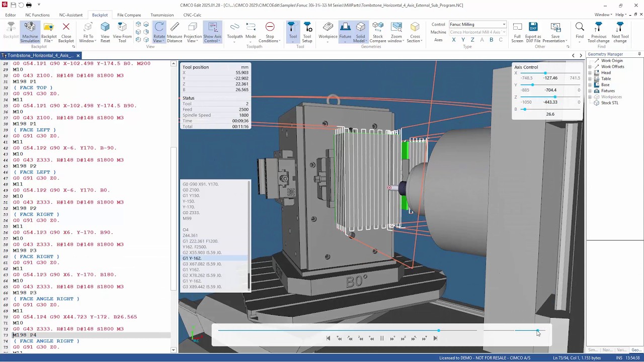The height and width of the screenshot is (362, 644).
Task: Pause the simulation playback
Action: (x=382, y=338)
